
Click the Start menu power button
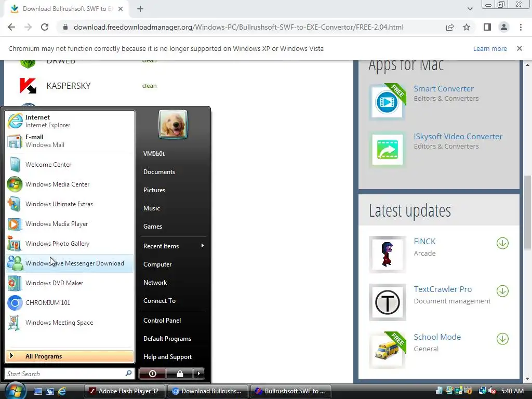pos(152,374)
